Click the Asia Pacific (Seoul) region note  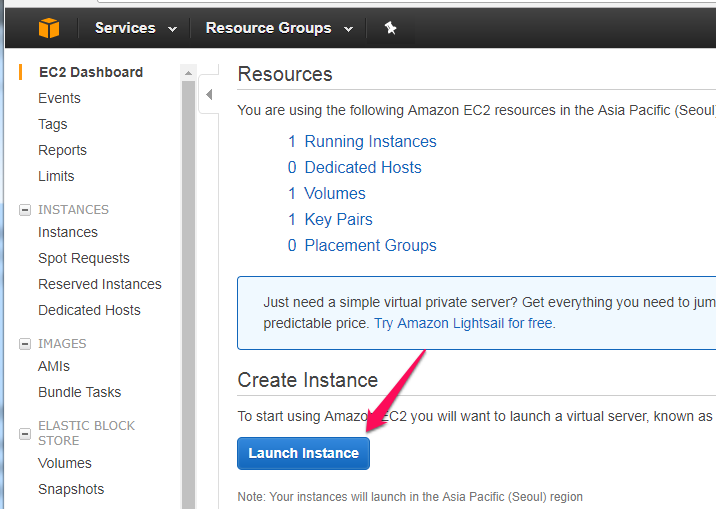[x=410, y=497]
